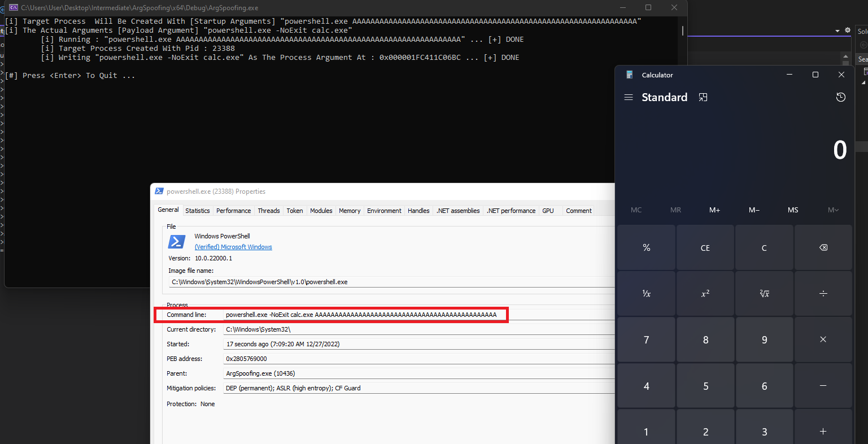Click digit 6 in Calculator
Screen dimensions: 868x444
pos(764,386)
